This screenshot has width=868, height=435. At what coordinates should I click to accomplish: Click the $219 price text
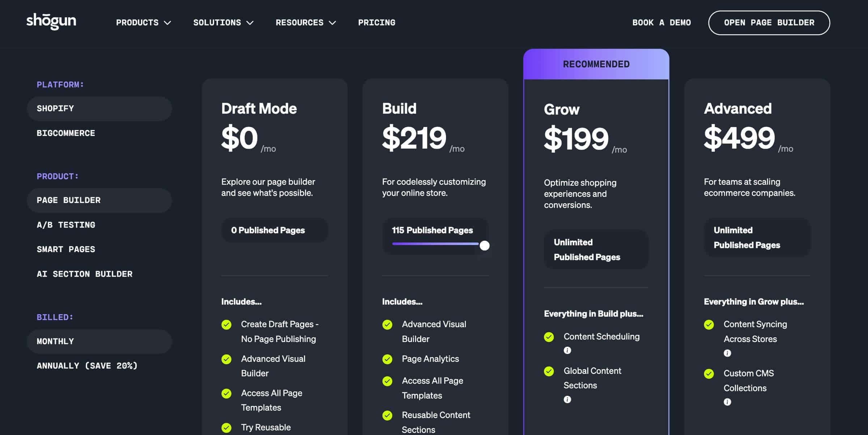(414, 138)
